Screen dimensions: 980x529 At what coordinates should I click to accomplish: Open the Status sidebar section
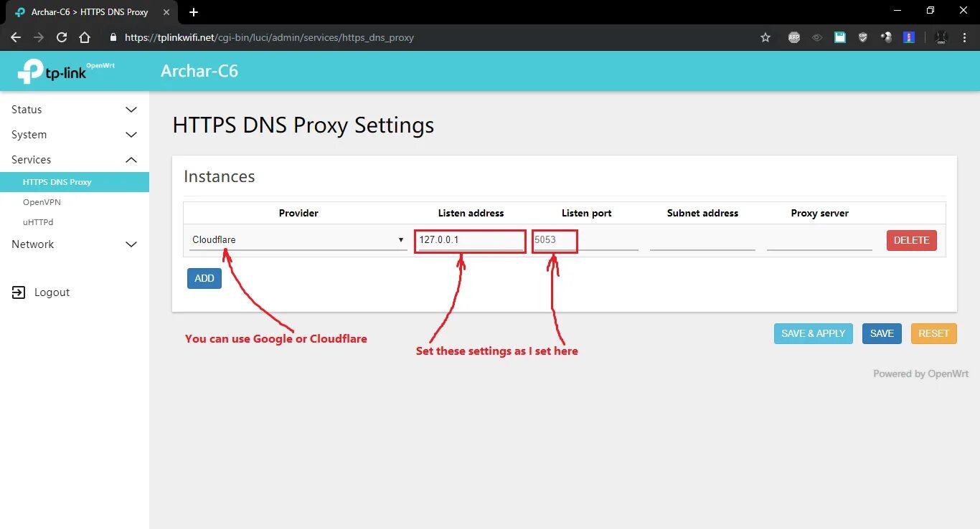tap(75, 110)
